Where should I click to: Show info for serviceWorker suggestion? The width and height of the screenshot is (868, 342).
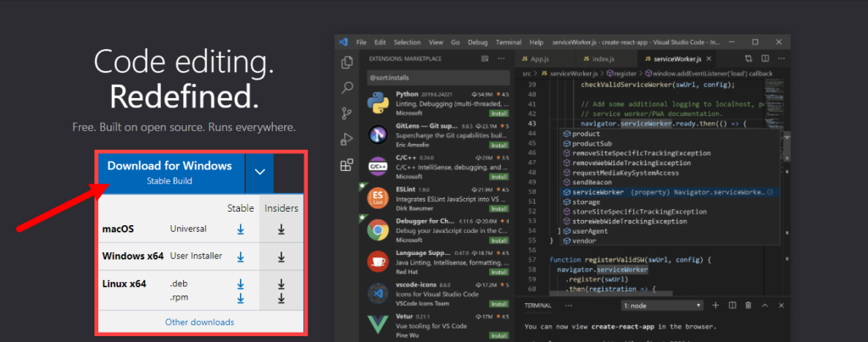coord(770,191)
